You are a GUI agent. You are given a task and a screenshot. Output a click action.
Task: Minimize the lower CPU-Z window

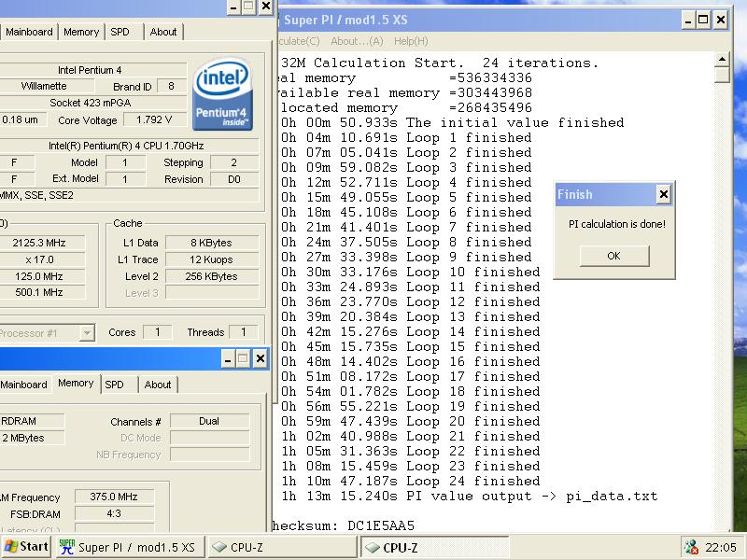click(x=228, y=358)
